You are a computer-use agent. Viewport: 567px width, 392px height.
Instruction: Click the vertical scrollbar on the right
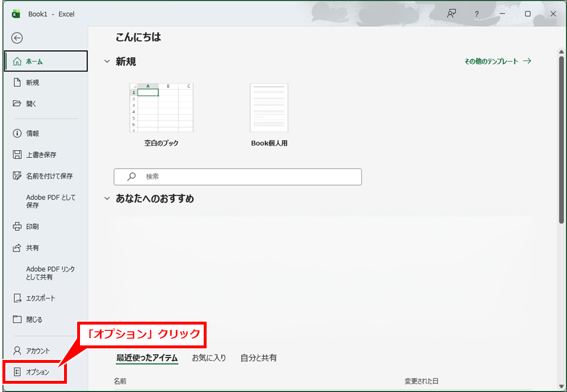[561, 136]
